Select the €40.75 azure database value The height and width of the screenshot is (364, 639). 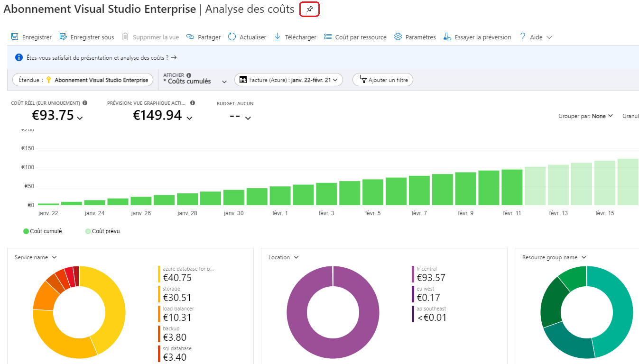(177, 278)
